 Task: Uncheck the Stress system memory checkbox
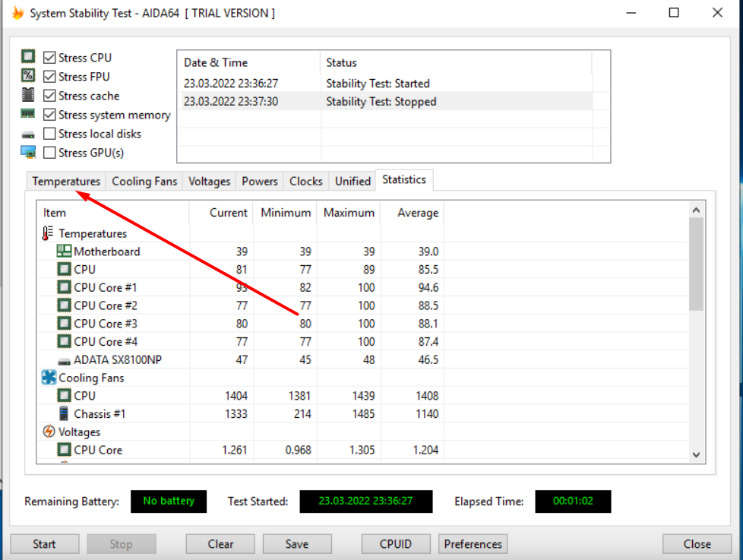pyautogui.click(x=49, y=114)
